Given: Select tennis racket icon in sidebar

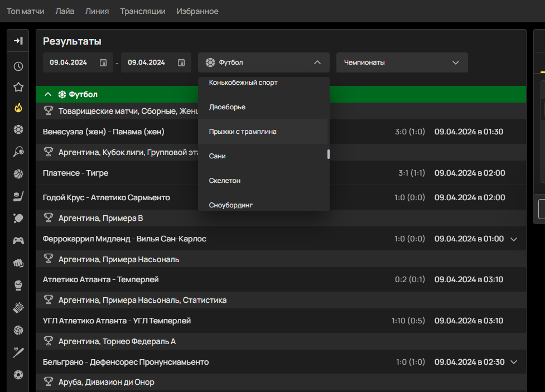Looking at the screenshot, I should (x=18, y=152).
